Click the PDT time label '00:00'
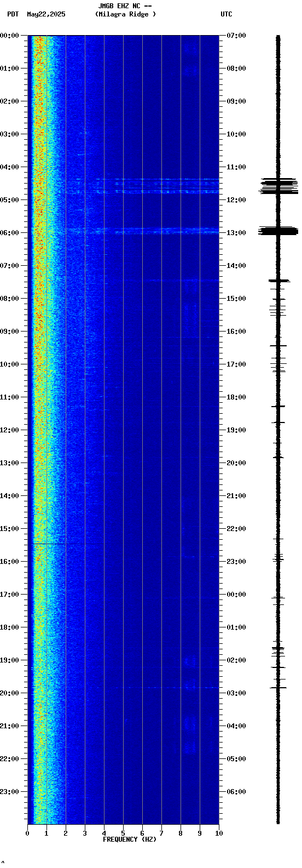This screenshot has width=302, height=868. pos(9,36)
